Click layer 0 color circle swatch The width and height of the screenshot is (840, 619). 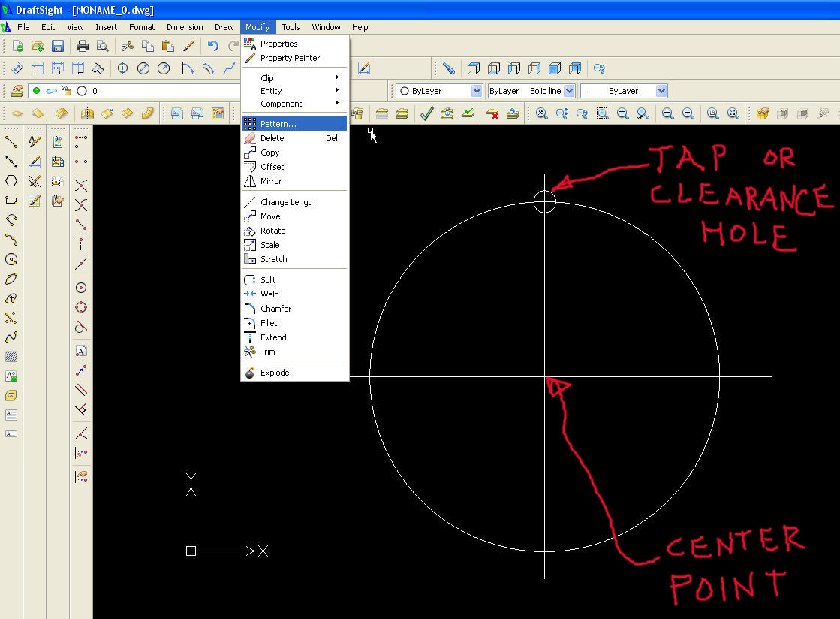click(x=82, y=91)
